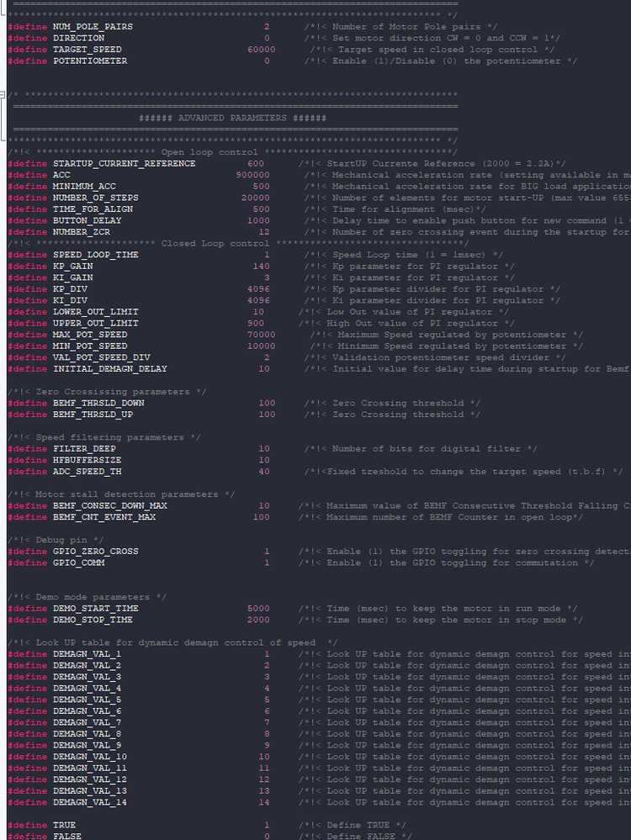
Task: Click the NUM_POLE_PAIRS macro name
Action: click(93, 27)
